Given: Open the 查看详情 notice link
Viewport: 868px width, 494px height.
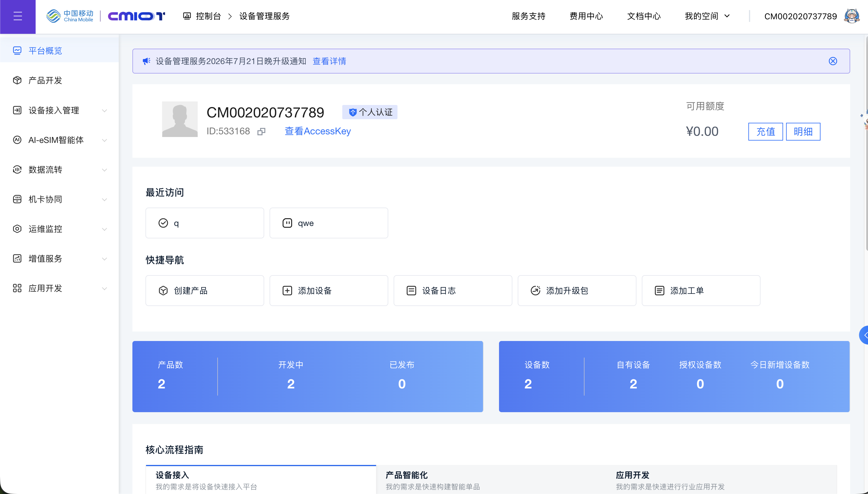Looking at the screenshot, I should 329,61.
